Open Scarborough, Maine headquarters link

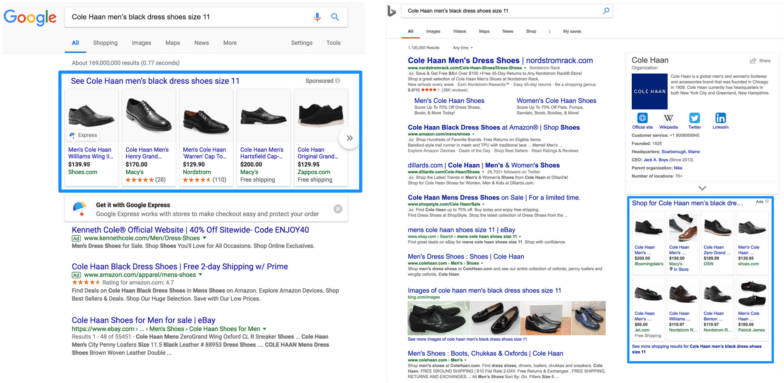click(679, 152)
